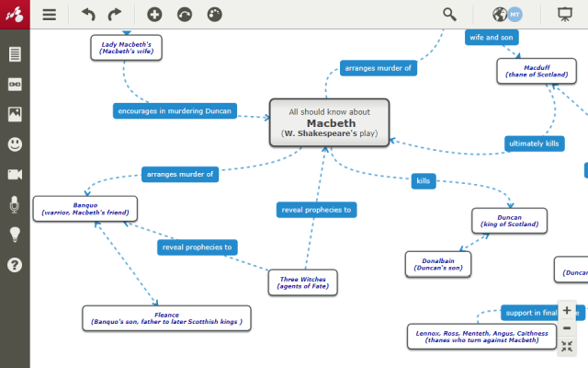Open the hamburger main menu
Screen dimensions: 588x368
pyautogui.click(x=49, y=15)
